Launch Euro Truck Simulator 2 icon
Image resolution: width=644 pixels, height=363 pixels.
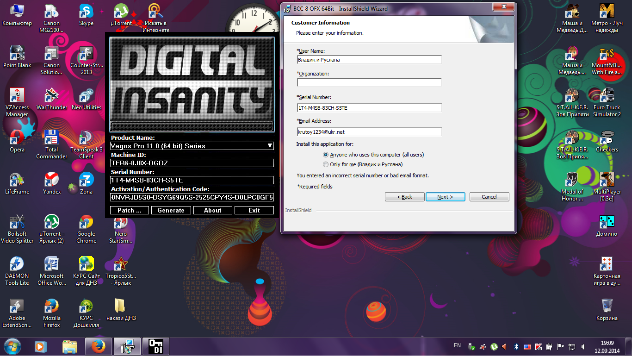point(607,103)
